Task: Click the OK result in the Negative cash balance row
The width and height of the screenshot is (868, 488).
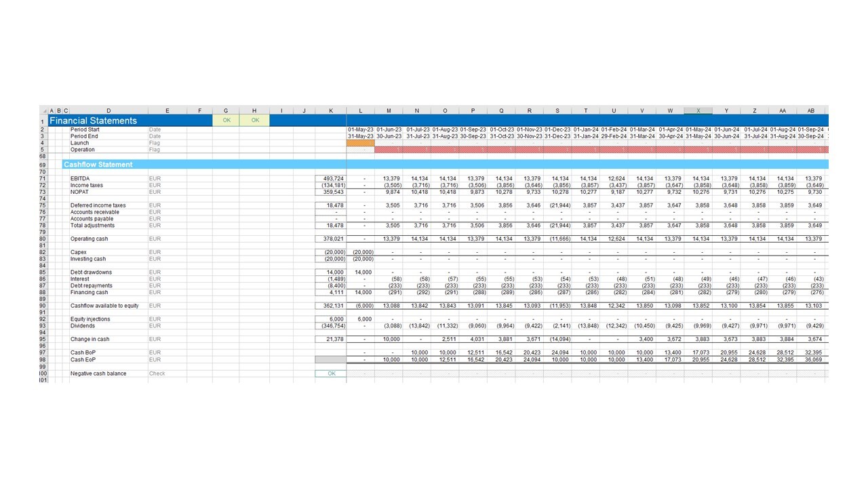Action: pos(331,373)
